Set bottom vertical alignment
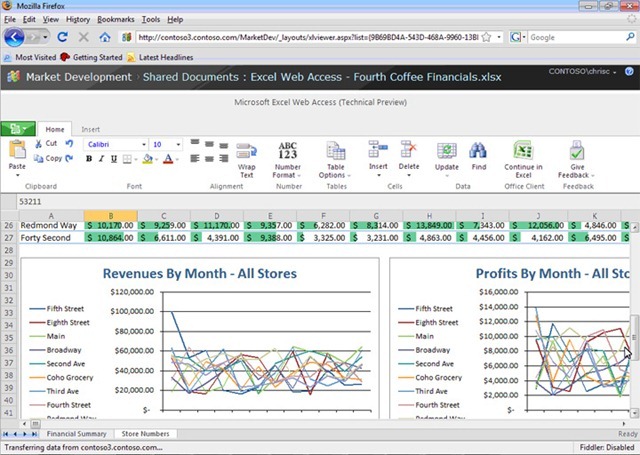The width and height of the screenshot is (640, 455). coord(224,145)
